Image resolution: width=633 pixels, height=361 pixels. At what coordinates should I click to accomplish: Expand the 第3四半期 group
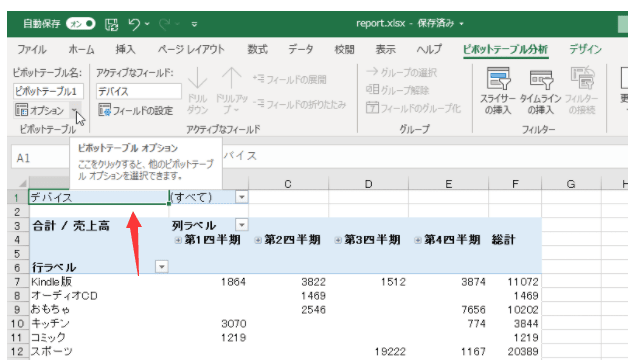338,240
